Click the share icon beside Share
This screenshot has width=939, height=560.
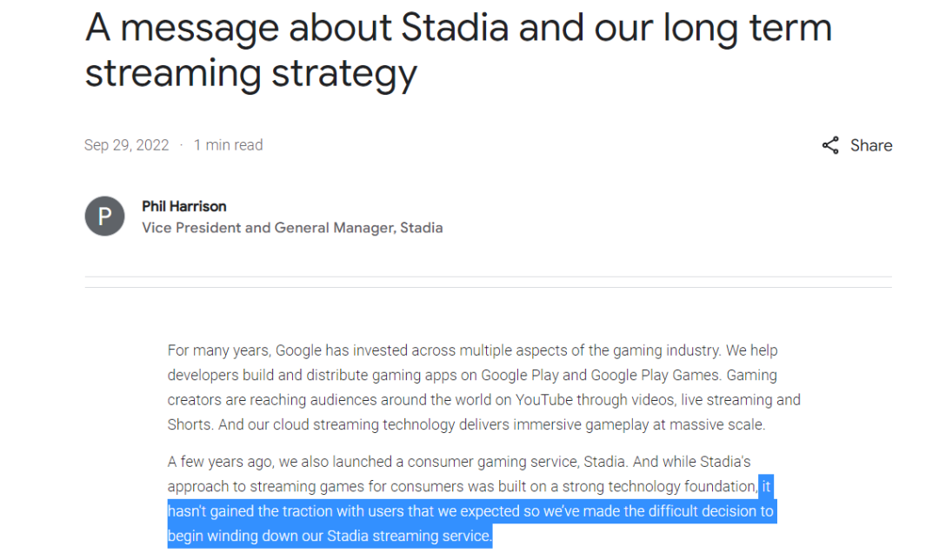tap(830, 145)
